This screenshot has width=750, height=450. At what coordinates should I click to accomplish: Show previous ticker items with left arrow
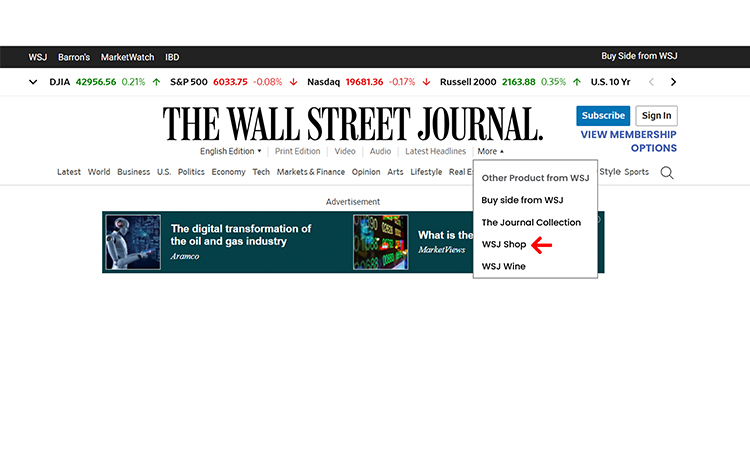[651, 82]
